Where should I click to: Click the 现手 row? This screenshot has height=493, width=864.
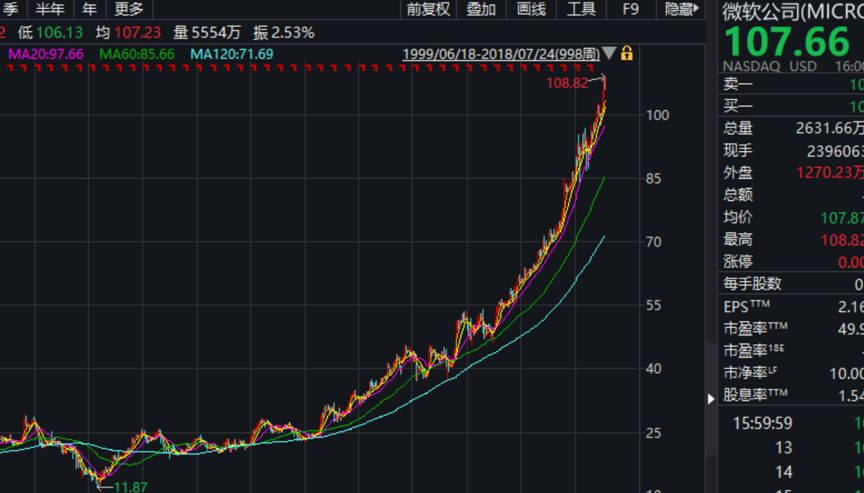tap(793, 150)
